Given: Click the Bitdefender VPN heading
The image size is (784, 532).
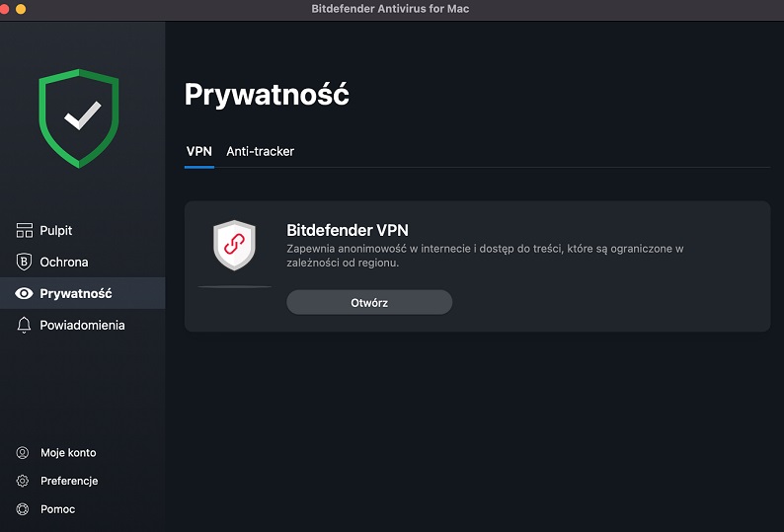Looking at the screenshot, I should (x=348, y=230).
